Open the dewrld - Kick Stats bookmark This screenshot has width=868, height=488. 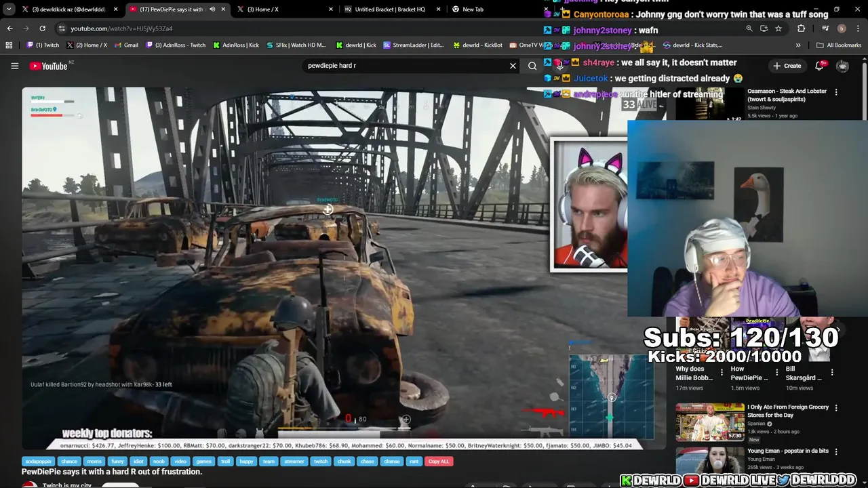click(x=692, y=45)
